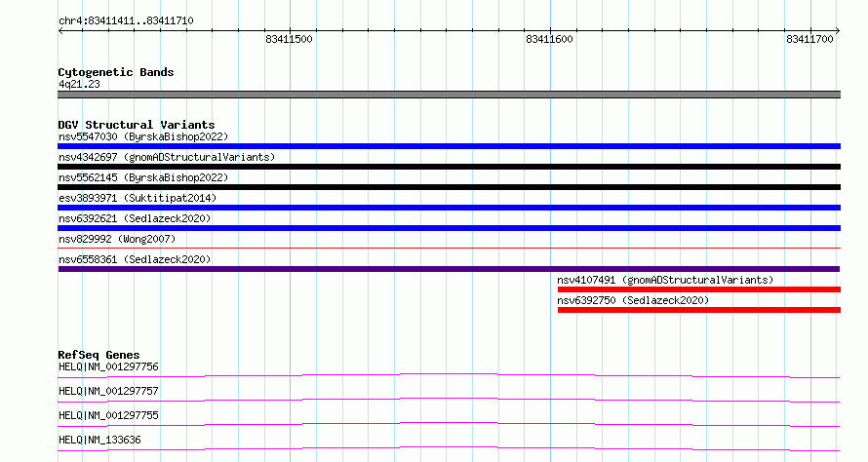
Task: Open nsv4107491 (gnomADStructuralVariants) label
Action: pyautogui.click(x=665, y=280)
